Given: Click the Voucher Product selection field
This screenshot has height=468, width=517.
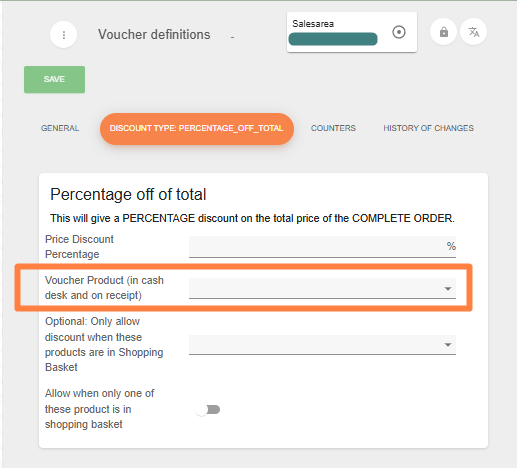Looking at the screenshot, I should click(322, 288).
